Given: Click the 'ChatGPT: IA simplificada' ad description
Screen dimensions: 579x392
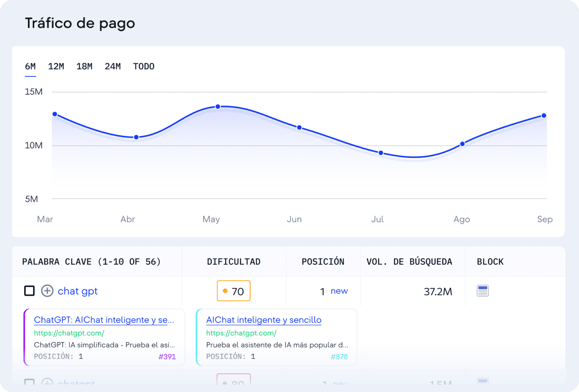Looking at the screenshot, I should (x=104, y=345).
